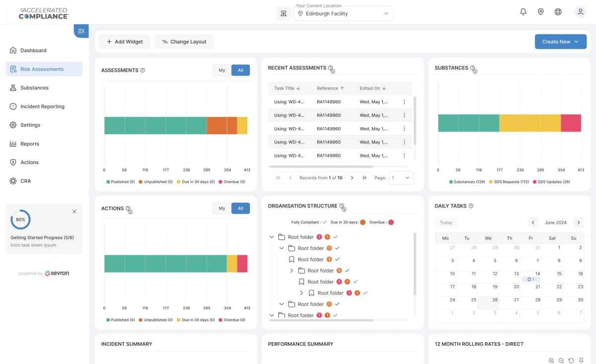
Task: Click the location pin icon in the header
Action: [x=540, y=11]
